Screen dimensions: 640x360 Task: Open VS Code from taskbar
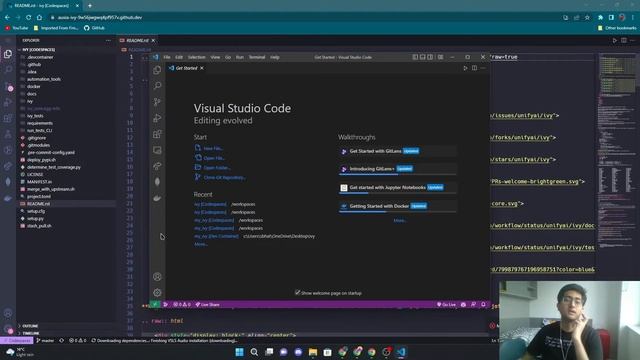[401, 352]
